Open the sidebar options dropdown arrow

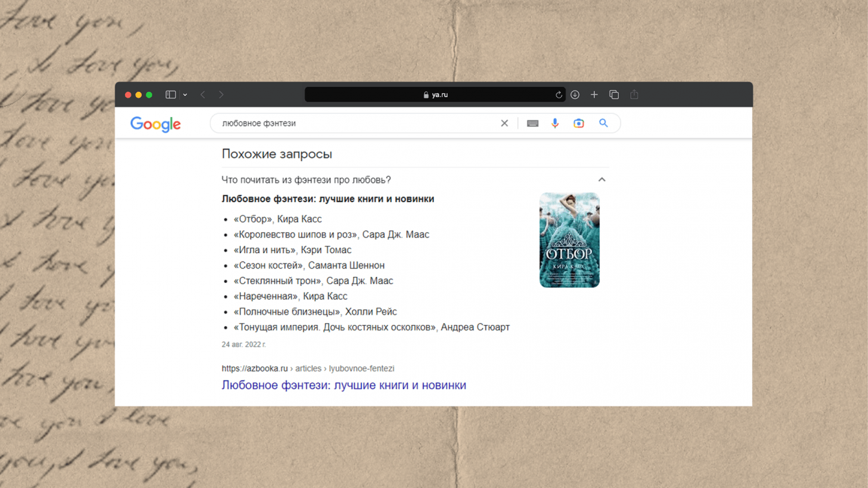185,95
